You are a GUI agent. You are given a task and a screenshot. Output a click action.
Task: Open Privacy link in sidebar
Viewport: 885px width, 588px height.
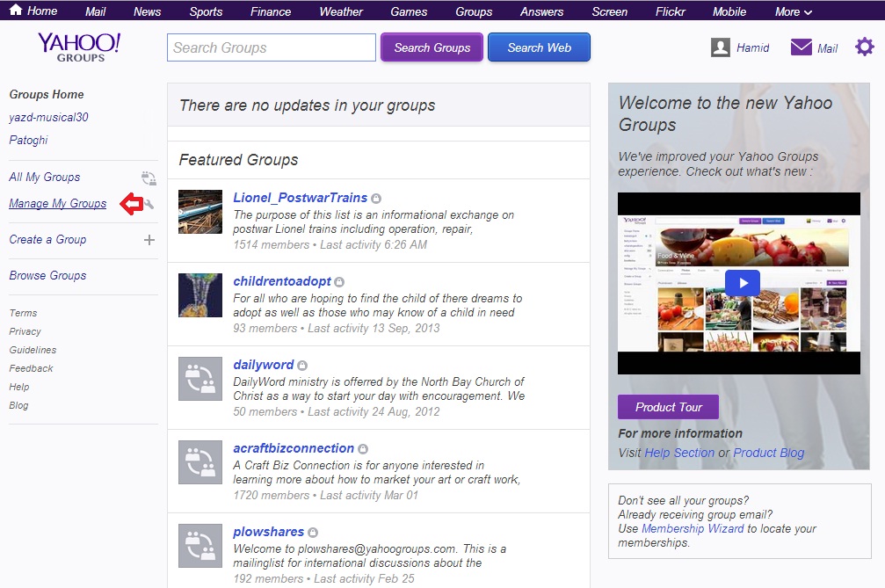click(25, 331)
